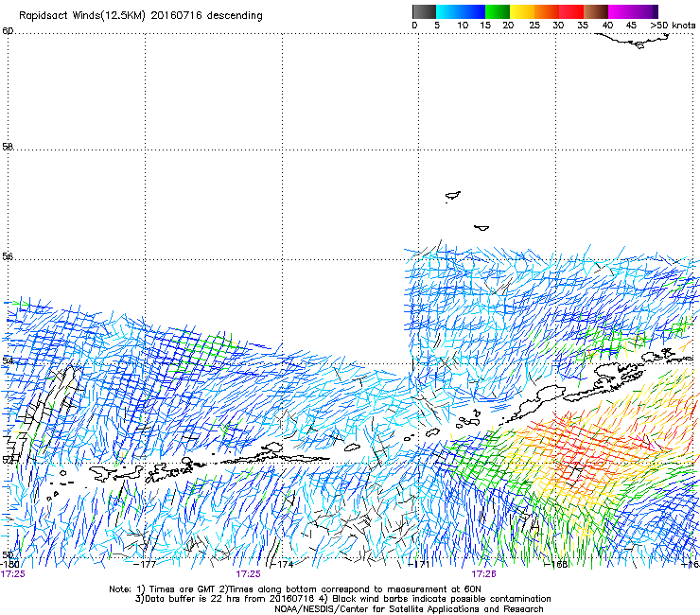
Task: Select longitude label '-168'
Action: [556, 564]
